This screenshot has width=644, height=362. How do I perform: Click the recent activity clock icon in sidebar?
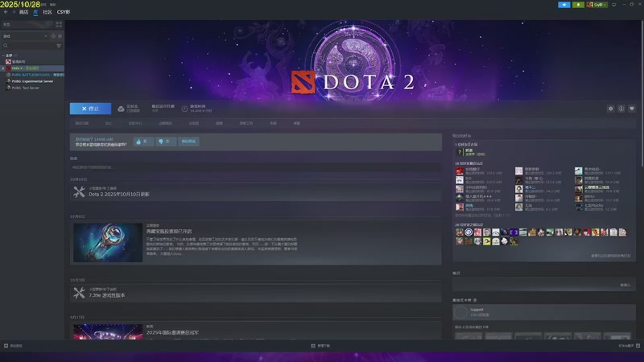(53, 36)
